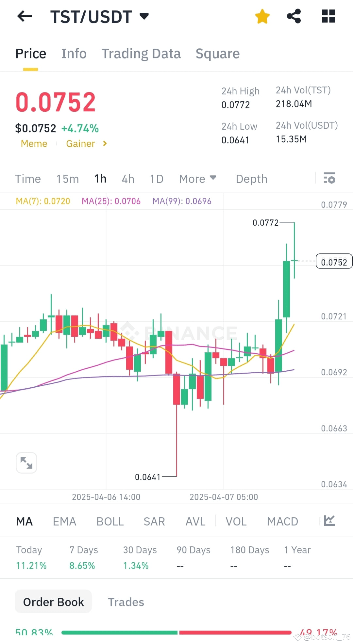This screenshot has height=644, width=353.
Task: Select the VOL indicator option
Action: (236, 521)
